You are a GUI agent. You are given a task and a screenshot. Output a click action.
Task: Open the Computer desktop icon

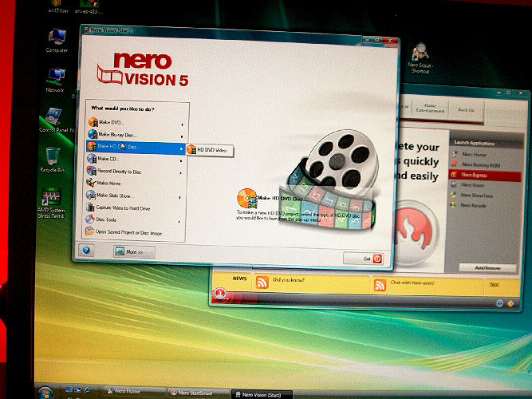[x=57, y=41]
